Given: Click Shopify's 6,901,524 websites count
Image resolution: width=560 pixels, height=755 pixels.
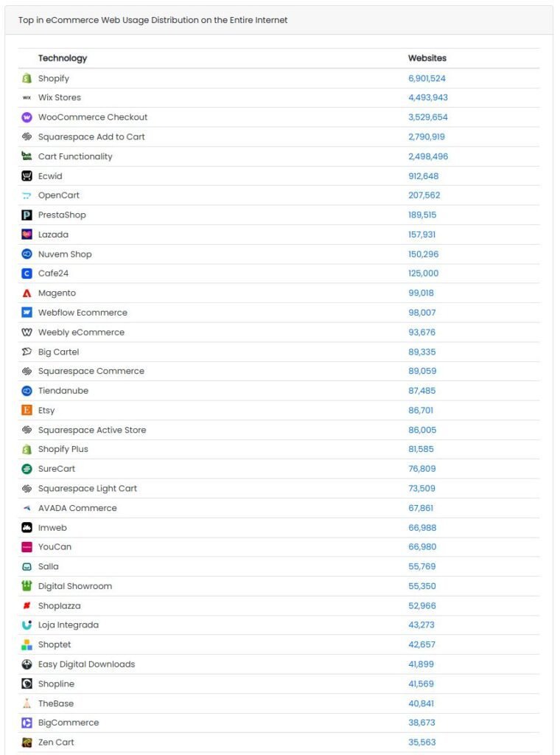Looking at the screenshot, I should coord(427,78).
